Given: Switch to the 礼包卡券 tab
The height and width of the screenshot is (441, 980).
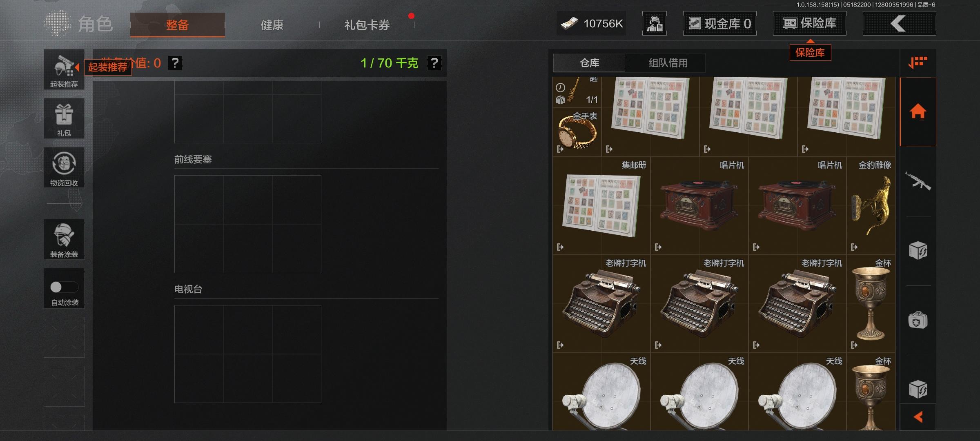Looking at the screenshot, I should point(367,25).
